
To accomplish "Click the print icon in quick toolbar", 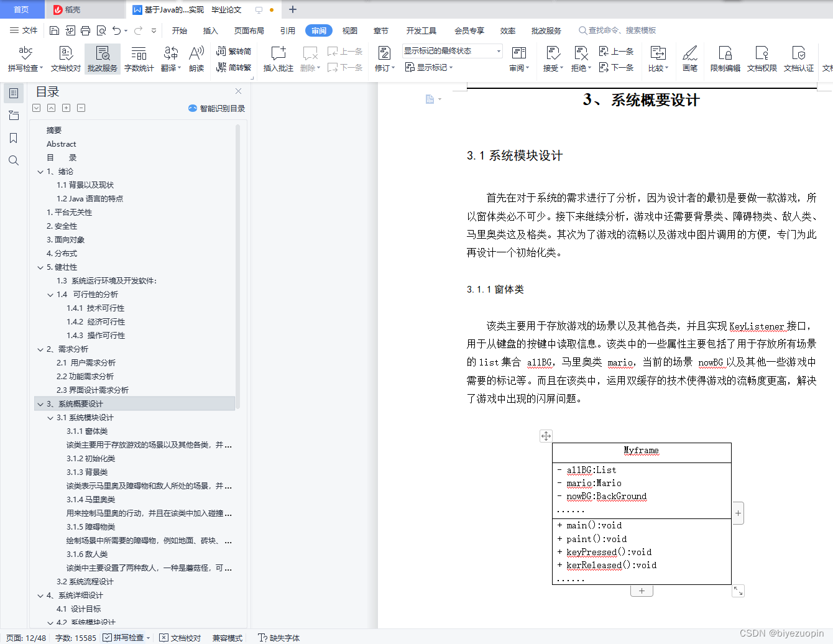I will (86, 30).
